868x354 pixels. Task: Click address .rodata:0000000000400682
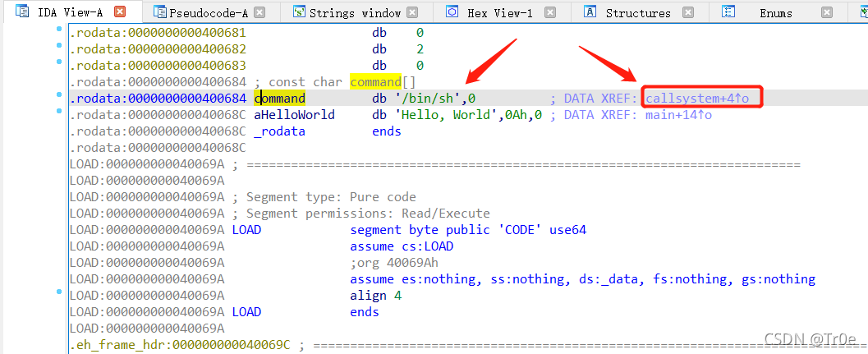click(158, 50)
